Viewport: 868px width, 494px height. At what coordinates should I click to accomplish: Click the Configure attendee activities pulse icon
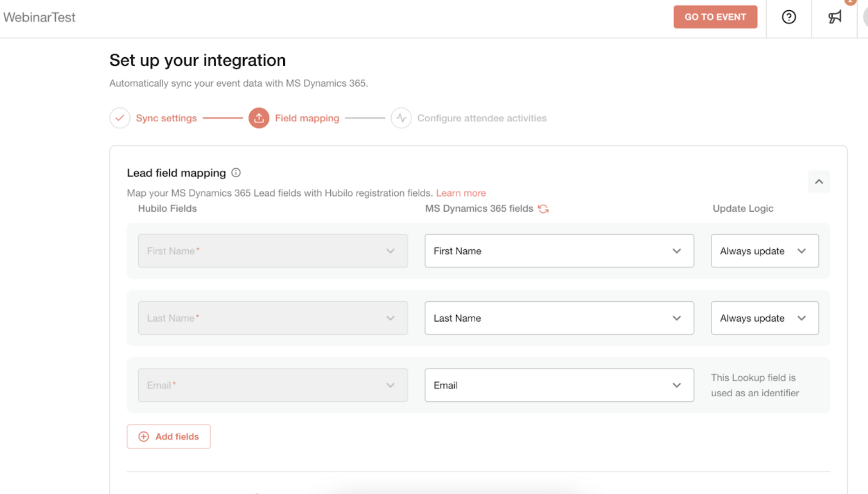[401, 118]
